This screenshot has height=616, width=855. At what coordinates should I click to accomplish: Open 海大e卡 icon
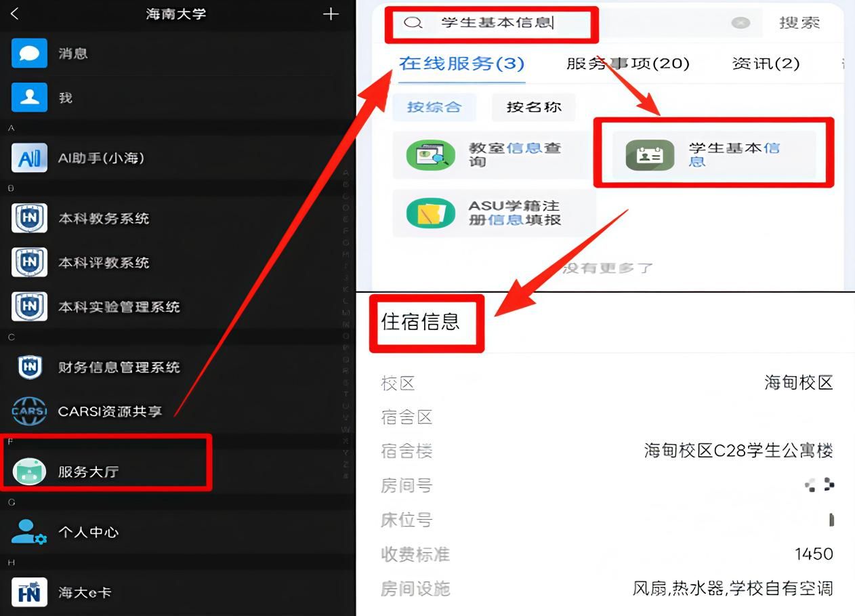click(x=29, y=592)
